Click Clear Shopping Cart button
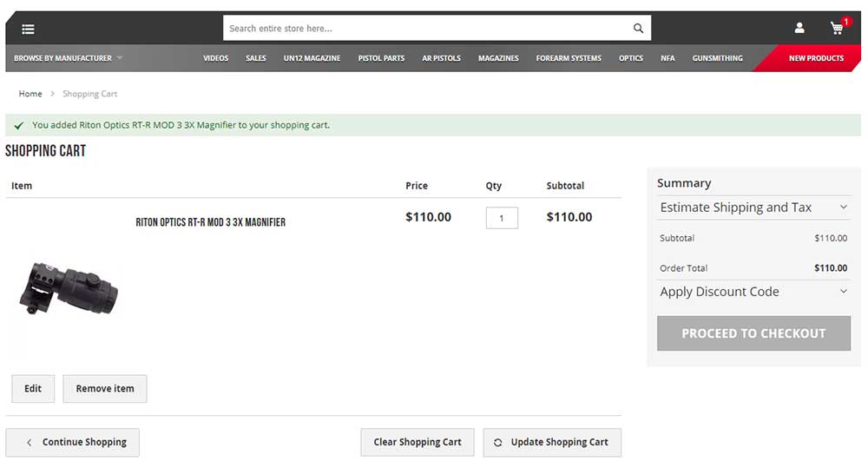This screenshot has width=868, height=468. (x=418, y=443)
